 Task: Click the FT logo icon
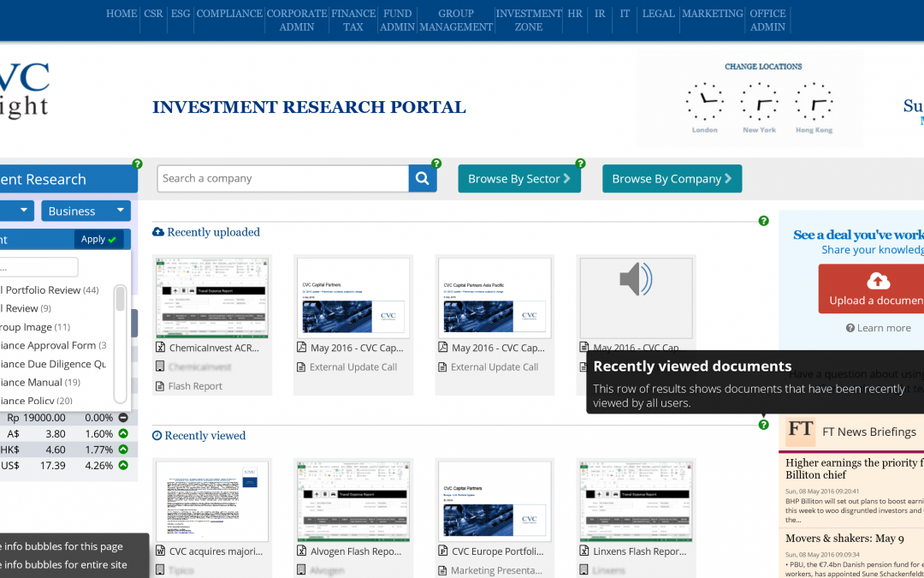pos(800,431)
